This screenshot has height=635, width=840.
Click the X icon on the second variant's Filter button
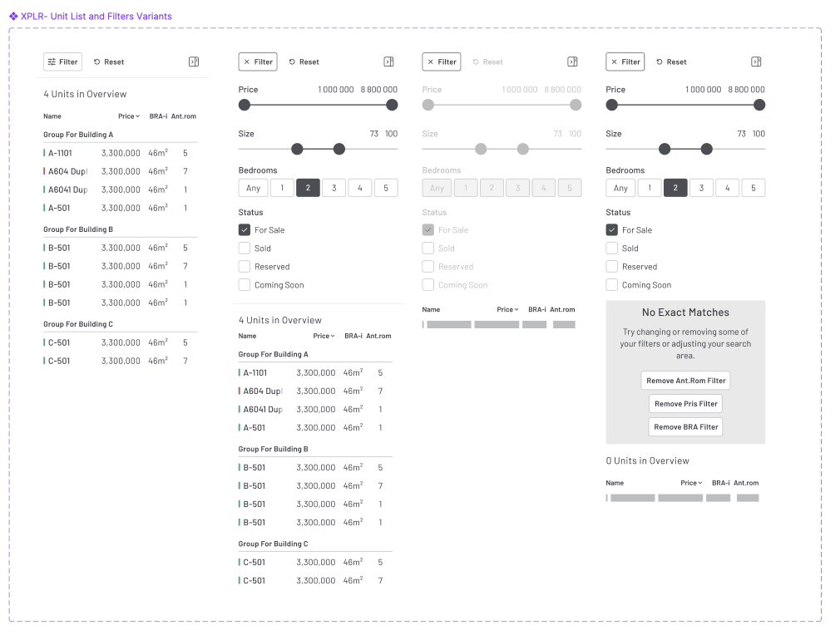[x=247, y=62]
